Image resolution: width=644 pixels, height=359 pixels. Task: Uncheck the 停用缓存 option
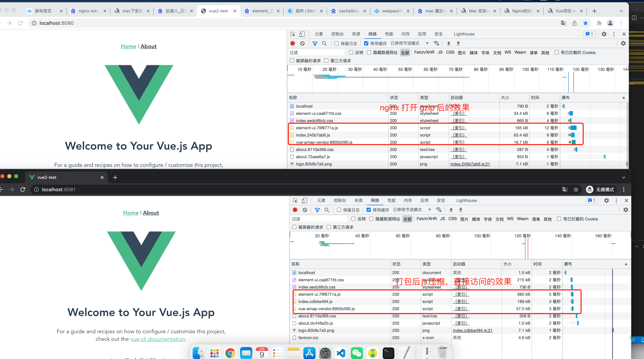pyautogui.click(x=366, y=43)
